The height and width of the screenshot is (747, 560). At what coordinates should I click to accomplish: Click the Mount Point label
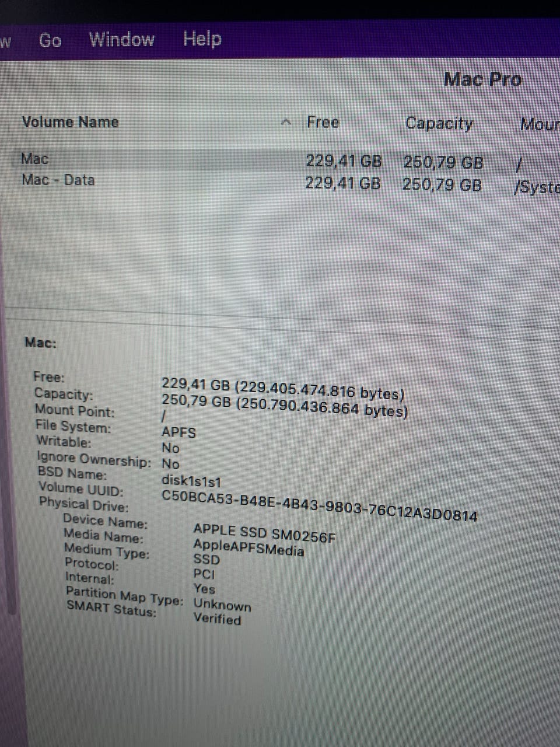pyautogui.click(x=75, y=410)
